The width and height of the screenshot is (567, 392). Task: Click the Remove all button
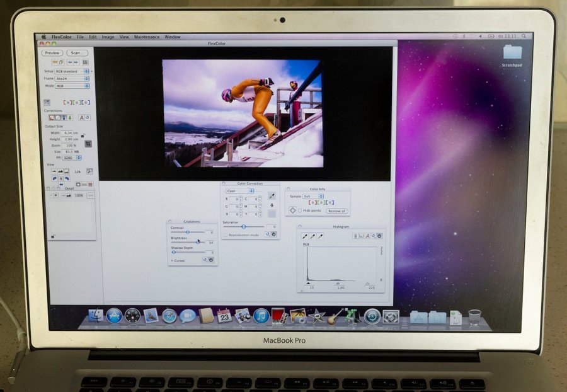(x=336, y=211)
